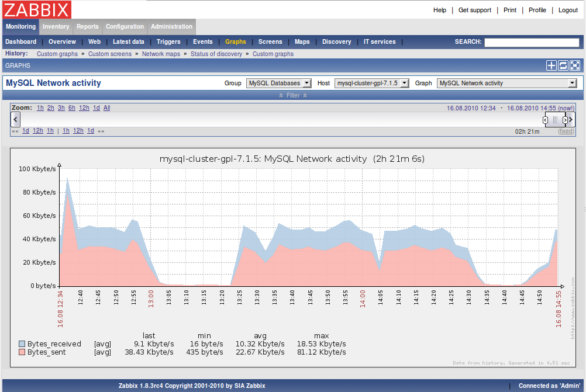Open the Graph dropdown
Image resolution: width=586 pixels, height=392 pixels.
click(x=506, y=83)
